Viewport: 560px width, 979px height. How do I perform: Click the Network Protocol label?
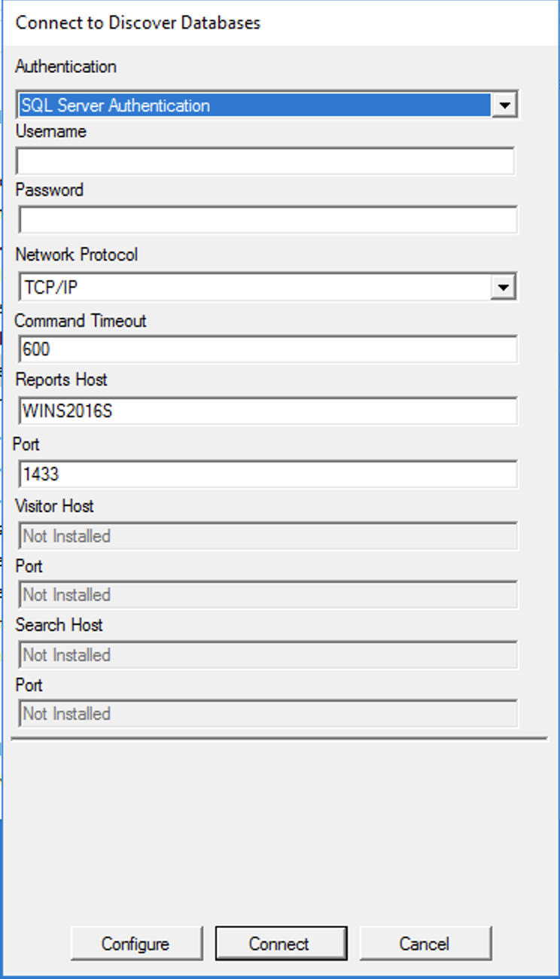[77, 255]
